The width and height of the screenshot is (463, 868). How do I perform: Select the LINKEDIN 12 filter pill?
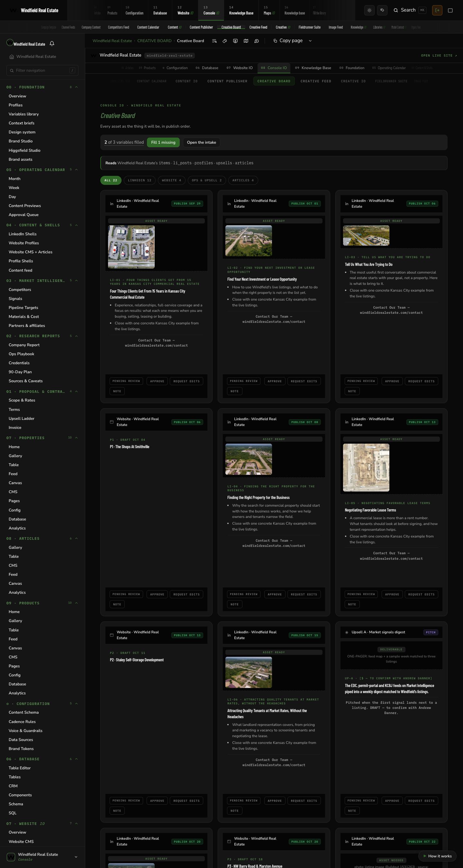[x=140, y=180]
